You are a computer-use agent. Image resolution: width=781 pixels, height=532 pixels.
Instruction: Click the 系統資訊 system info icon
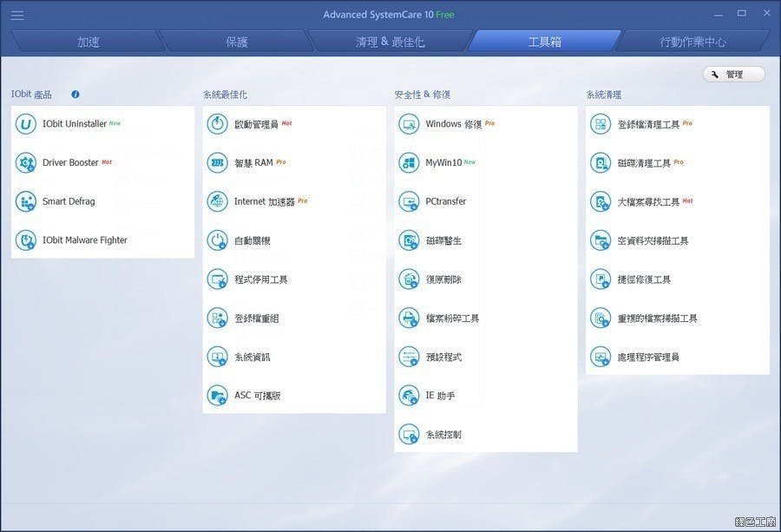coord(217,357)
